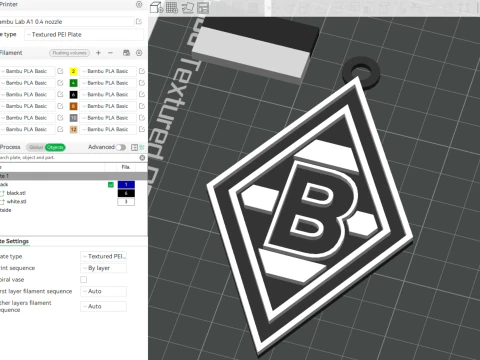Select black.stl part in object list
This screenshot has height=360, width=480.
[16, 193]
